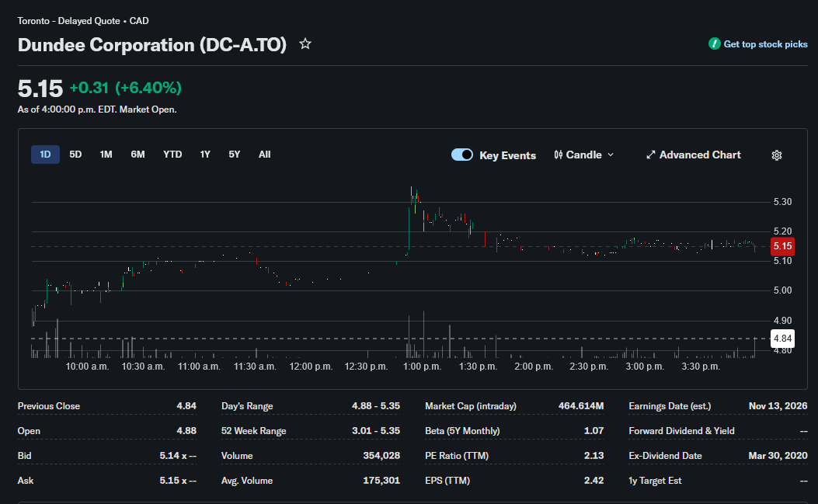The width and height of the screenshot is (818, 504).
Task: Show the All time chart range
Action: 264,155
